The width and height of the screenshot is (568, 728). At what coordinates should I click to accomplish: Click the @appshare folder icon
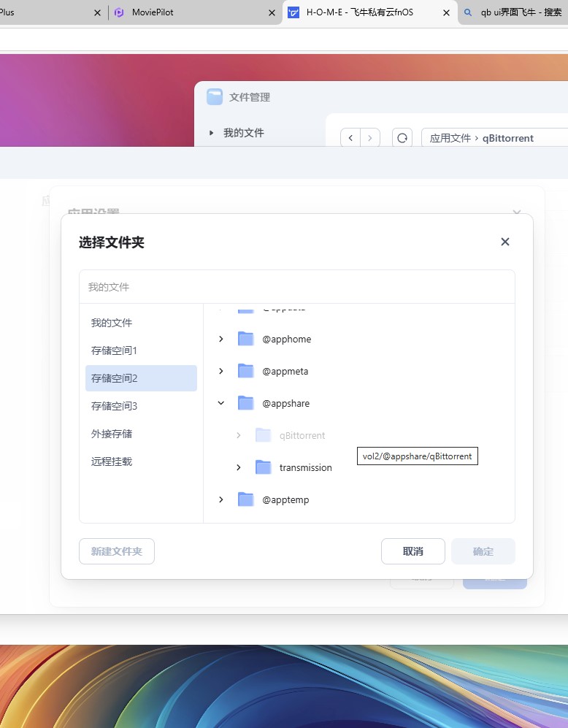coord(245,403)
